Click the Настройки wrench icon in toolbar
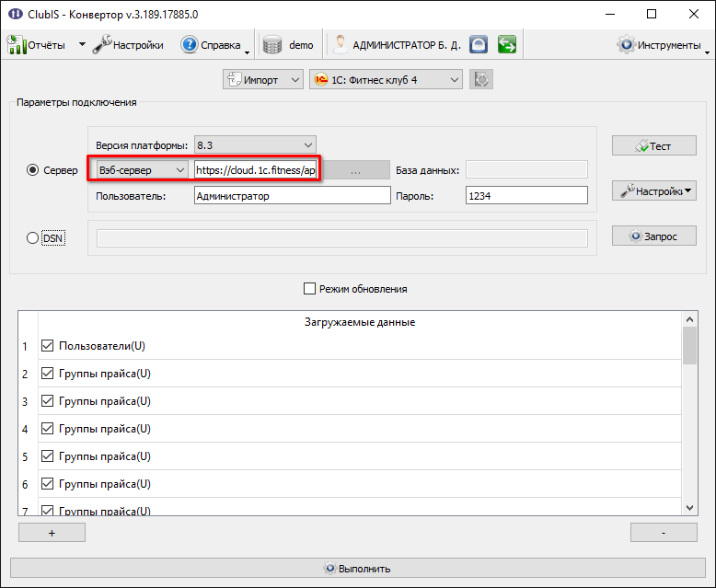Viewport: 716px width, 588px height. (102, 44)
